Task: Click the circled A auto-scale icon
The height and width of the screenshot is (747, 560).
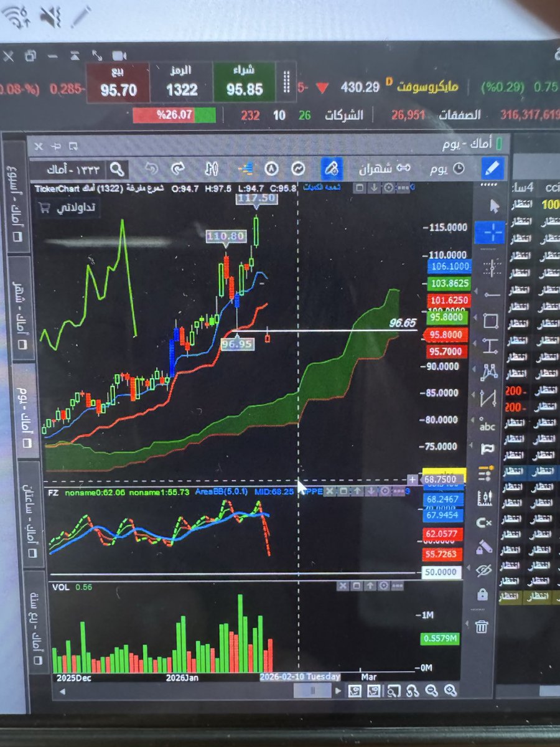Action: point(271,169)
